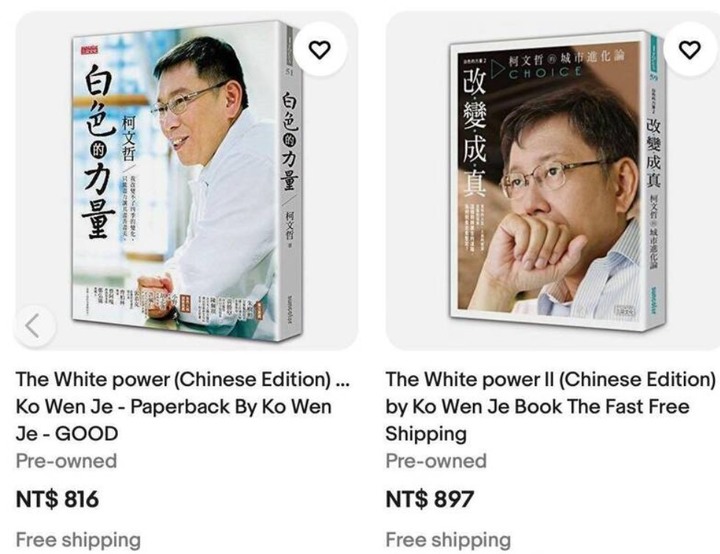Open The White power book cover image
This screenshot has width=720, height=554.
point(187,181)
